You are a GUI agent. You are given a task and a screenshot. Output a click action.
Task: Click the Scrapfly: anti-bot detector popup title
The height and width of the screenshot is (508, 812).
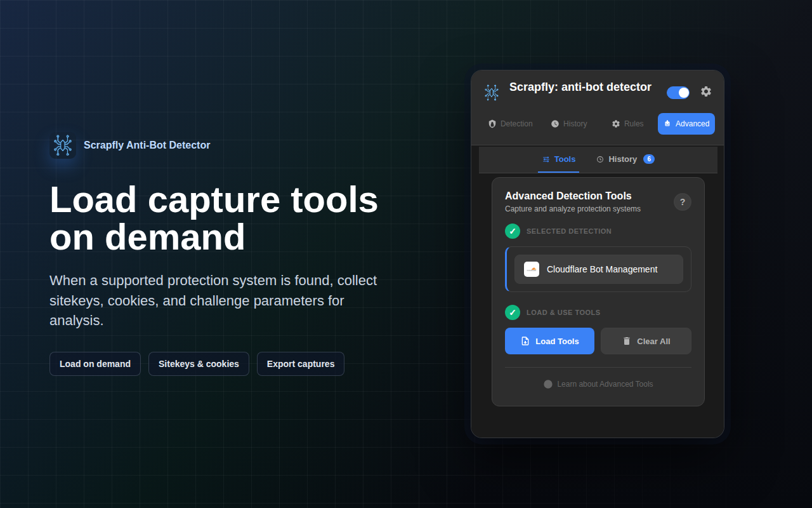pos(580,87)
